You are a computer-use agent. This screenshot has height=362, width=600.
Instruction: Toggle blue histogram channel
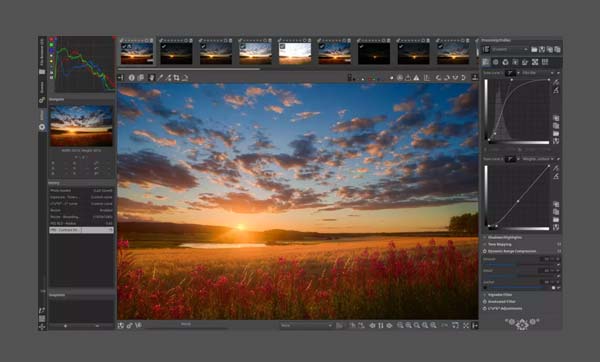click(51, 50)
